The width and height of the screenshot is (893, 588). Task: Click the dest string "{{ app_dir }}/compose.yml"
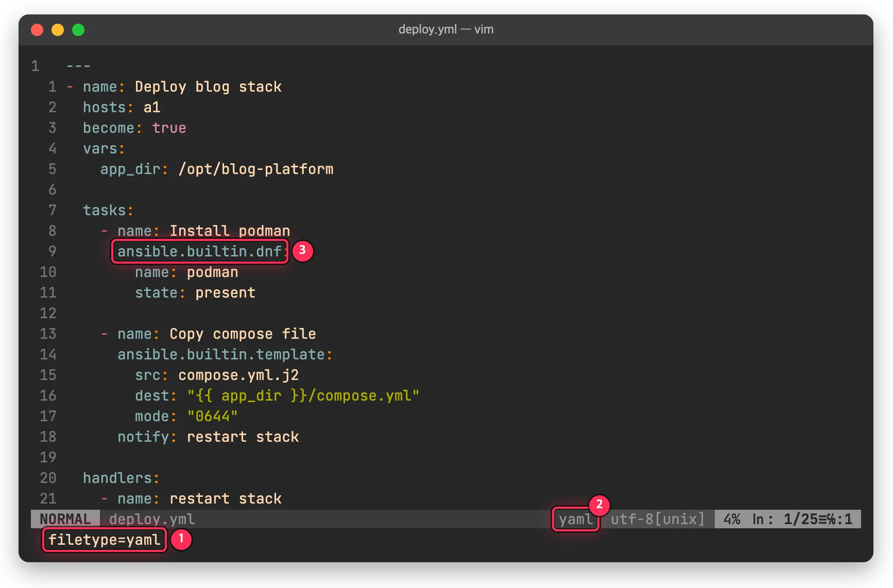pyautogui.click(x=303, y=395)
